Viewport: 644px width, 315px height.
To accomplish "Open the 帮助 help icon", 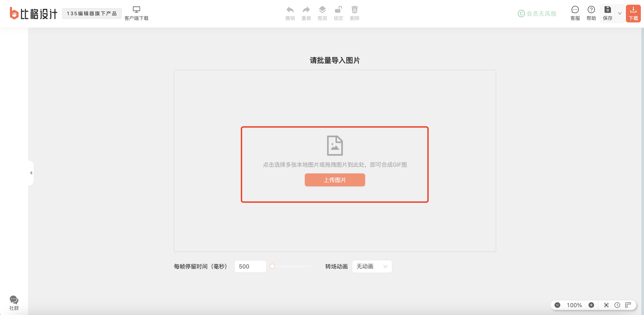I will click(591, 13).
